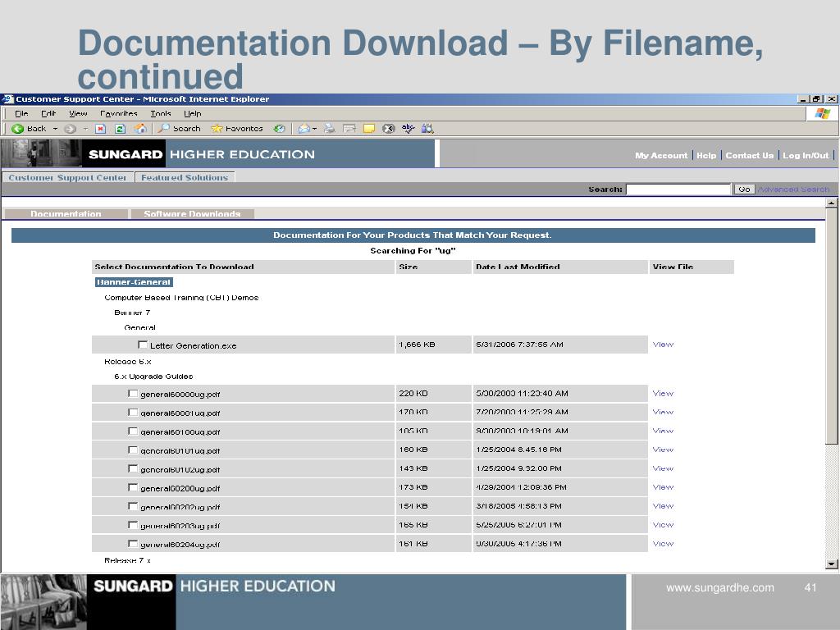Screen dimensions: 840x630
Task: Click the Windows flag logo throbber
Action: (x=822, y=113)
